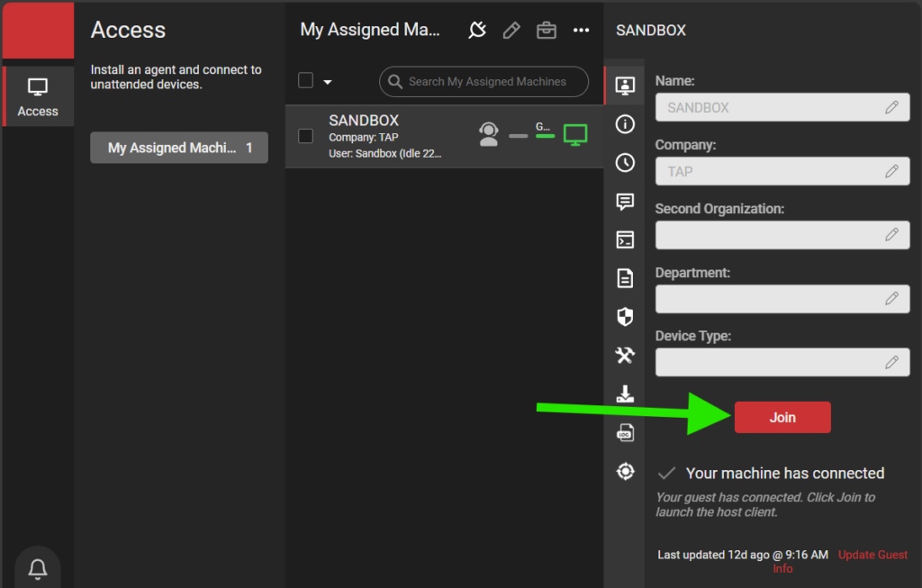Click the G... guest status label on SANDBOX row
This screenshot has width=922, height=588.
pos(544,128)
